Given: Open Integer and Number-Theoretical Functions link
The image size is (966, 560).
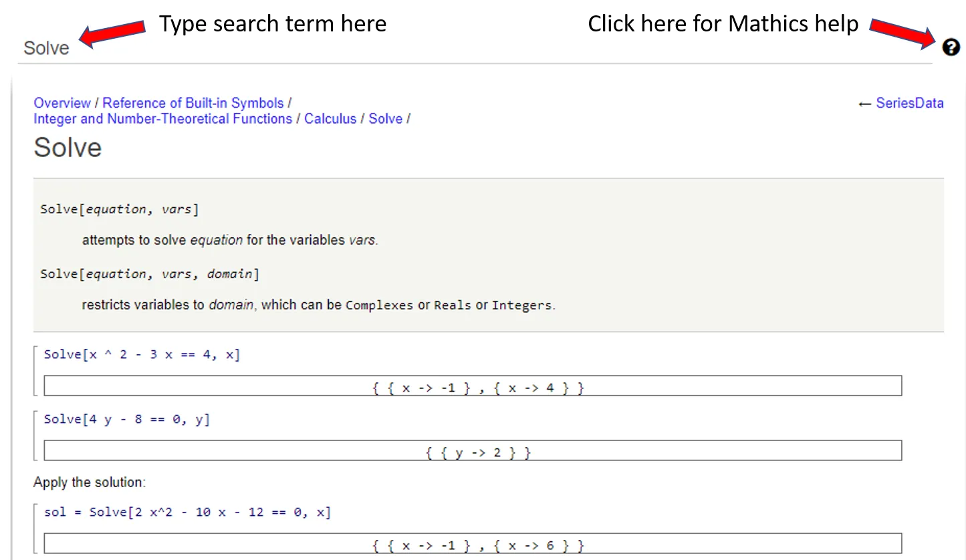Looking at the screenshot, I should (x=162, y=119).
